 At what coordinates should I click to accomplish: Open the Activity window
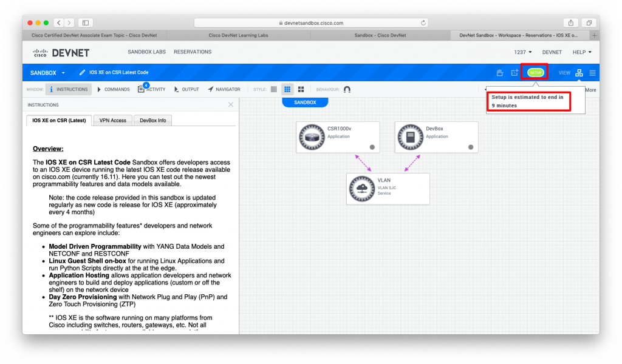pyautogui.click(x=152, y=89)
